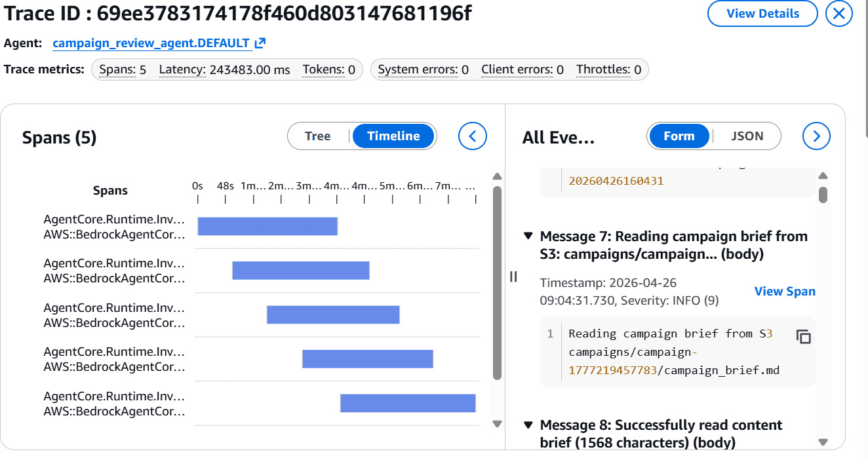The width and height of the screenshot is (868, 458).
Task: Click the All Eve... panel heading
Action: click(559, 137)
